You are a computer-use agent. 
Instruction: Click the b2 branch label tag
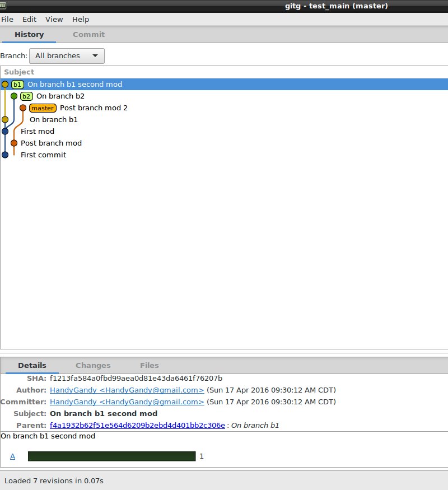pos(26,96)
